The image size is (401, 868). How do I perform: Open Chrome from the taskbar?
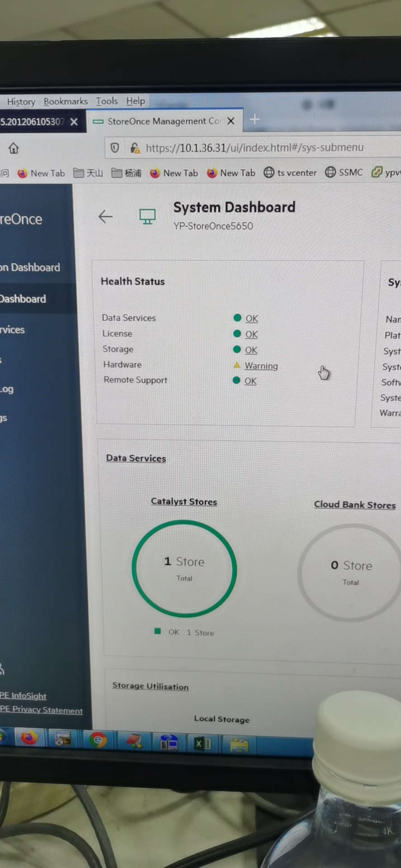(x=98, y=740)
